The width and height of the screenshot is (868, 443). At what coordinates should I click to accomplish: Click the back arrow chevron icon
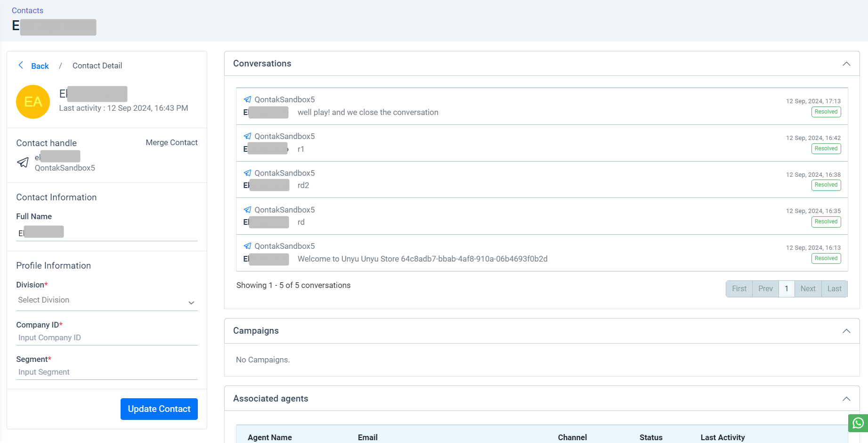click(x=21, y=66)
